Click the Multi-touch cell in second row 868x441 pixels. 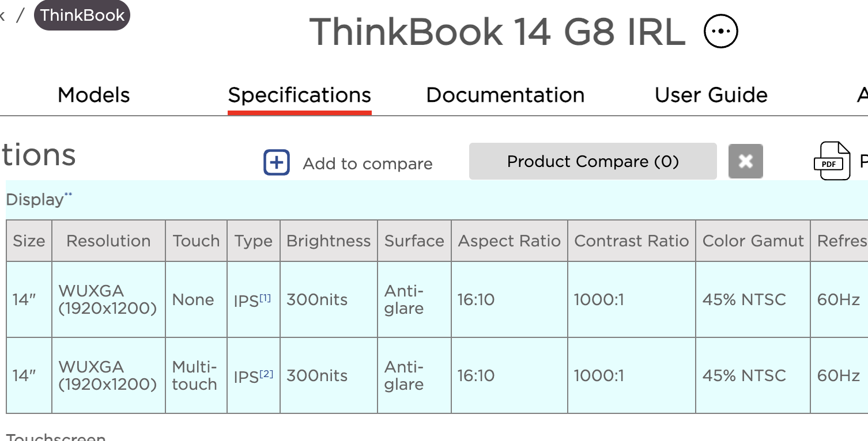(x=196, y=375)
